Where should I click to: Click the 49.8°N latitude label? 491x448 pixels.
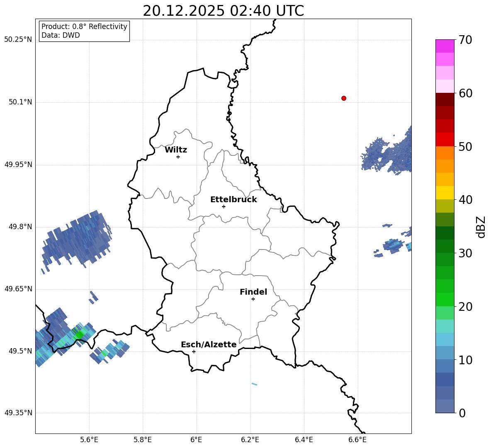(x=20, y=227)
